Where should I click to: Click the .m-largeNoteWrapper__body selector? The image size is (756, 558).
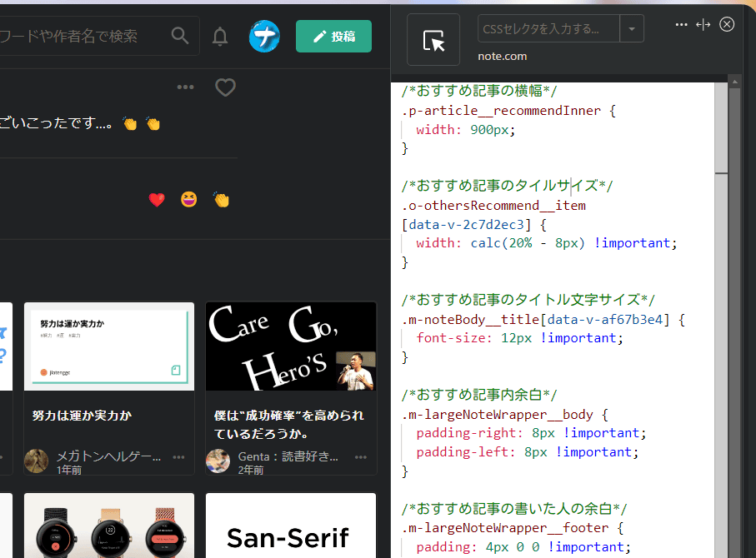pyautogui.click(x=497, y=415)
